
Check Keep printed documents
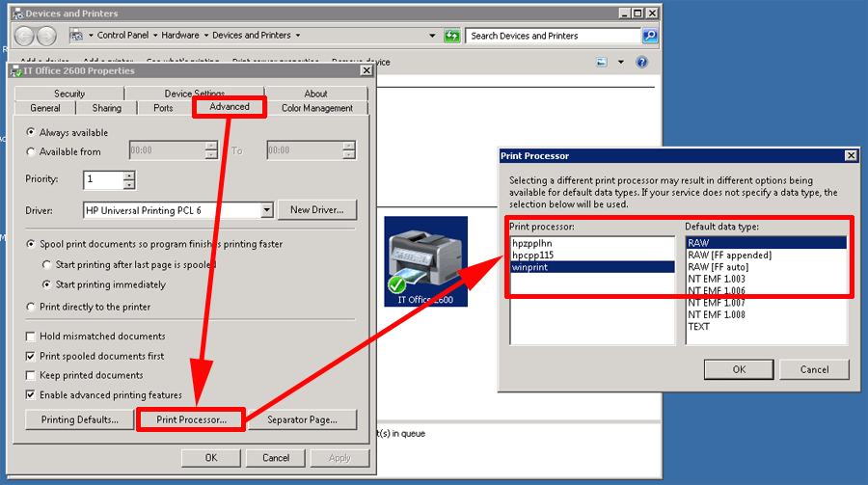pos(31,375)
